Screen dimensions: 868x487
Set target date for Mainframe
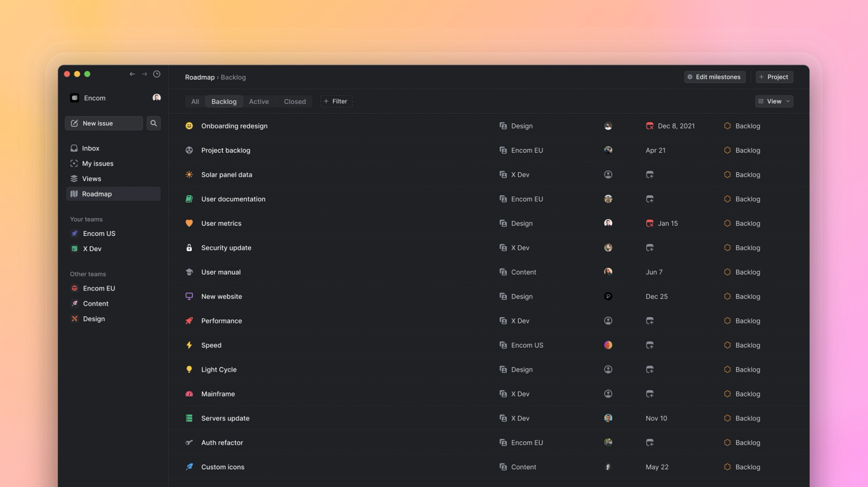click(x=650, y=394)
